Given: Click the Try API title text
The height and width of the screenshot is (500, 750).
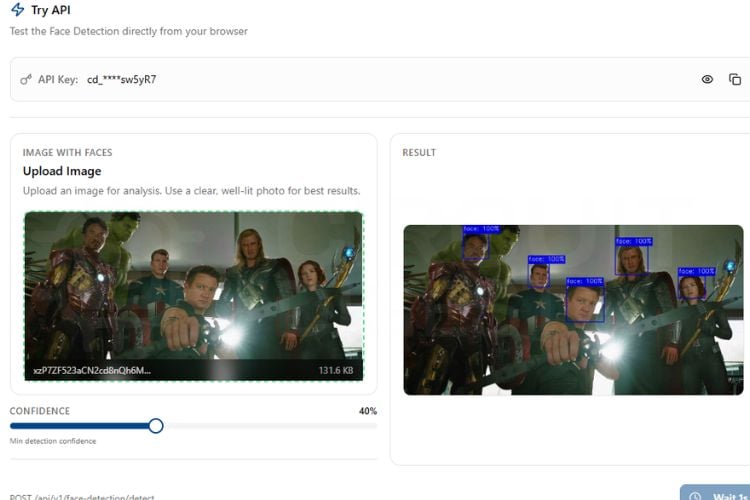Looking at the screenshot, I should (x=51, y=10).
